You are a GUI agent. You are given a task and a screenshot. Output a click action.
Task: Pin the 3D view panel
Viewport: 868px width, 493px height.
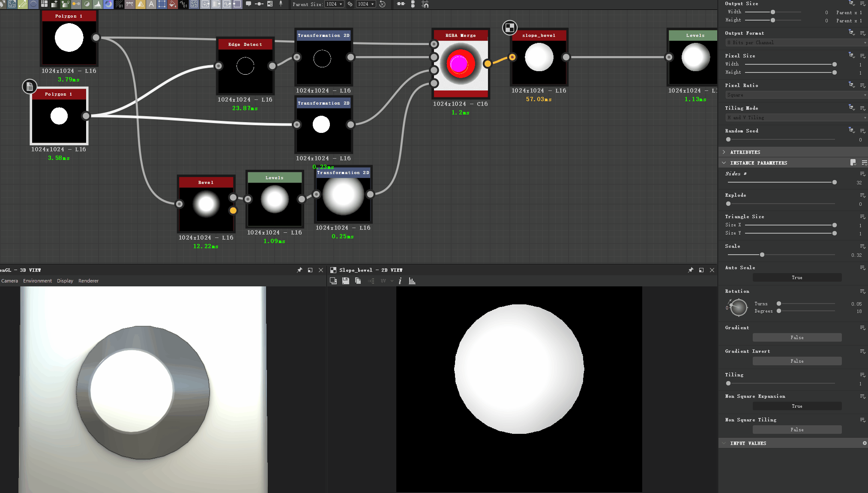[299, 270]
